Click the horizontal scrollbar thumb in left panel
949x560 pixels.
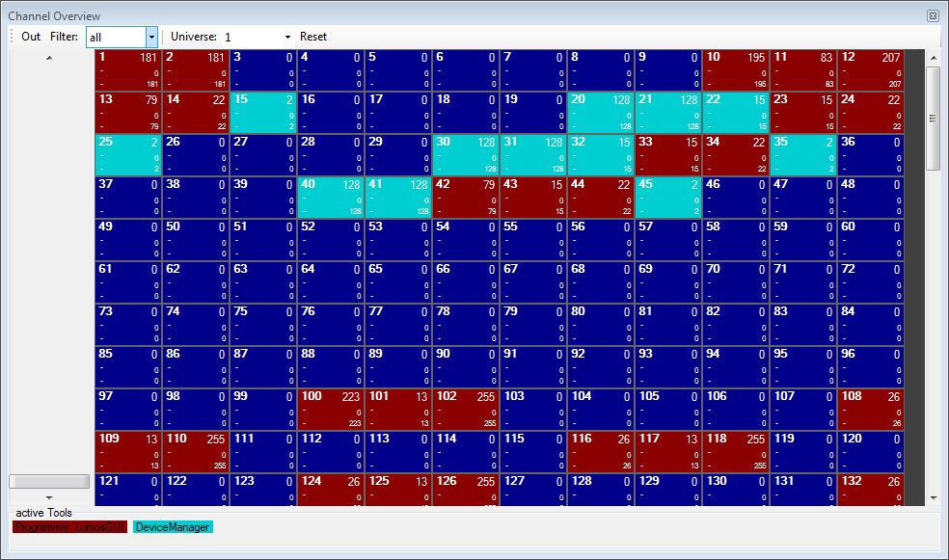click(49, 481)
